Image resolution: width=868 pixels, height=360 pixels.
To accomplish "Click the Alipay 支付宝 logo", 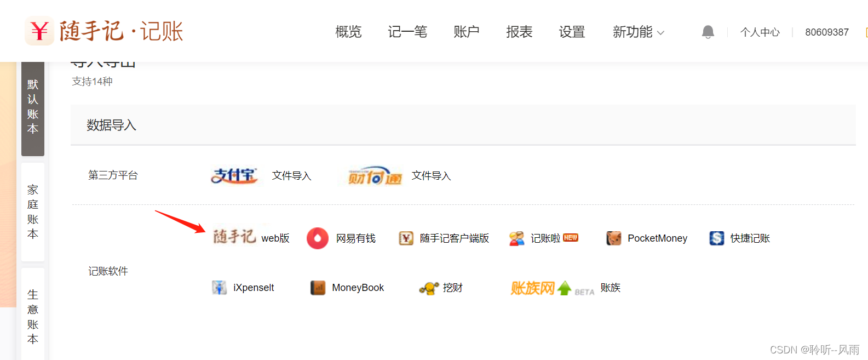I will tap(234, 175).
